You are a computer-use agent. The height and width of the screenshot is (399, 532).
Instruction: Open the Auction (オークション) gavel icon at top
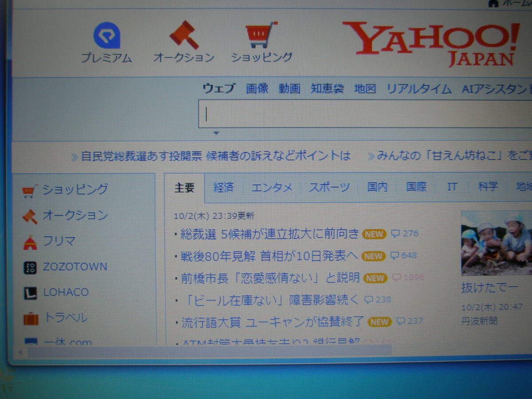(184, 35)
